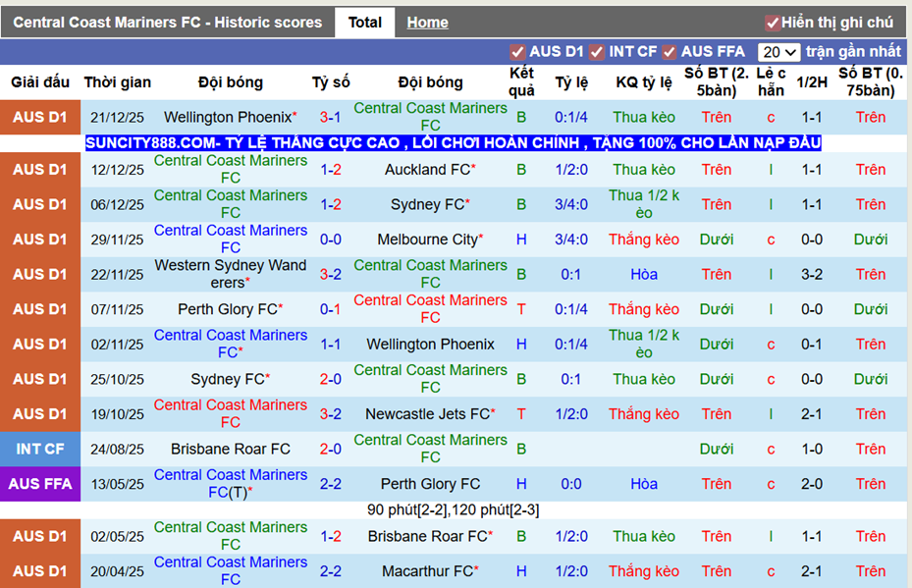Click the Thời gian column header
The image size is (912, 588).
[118, 82]
